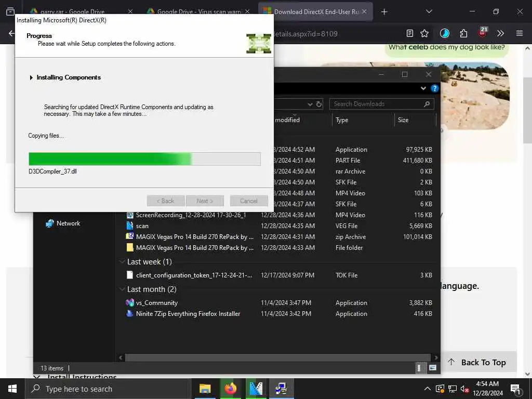
Task: Switch Explorer to large icons view
Action: [x=433, y=368]
